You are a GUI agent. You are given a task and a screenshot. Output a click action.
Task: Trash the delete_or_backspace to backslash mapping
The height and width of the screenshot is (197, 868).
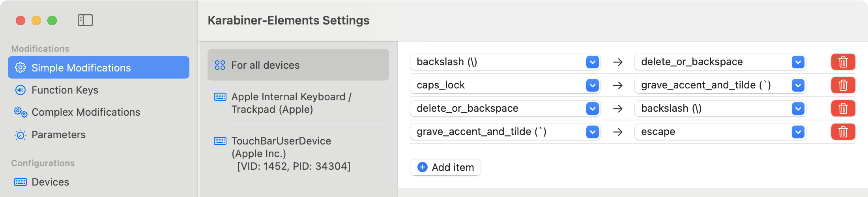point(843,109)
